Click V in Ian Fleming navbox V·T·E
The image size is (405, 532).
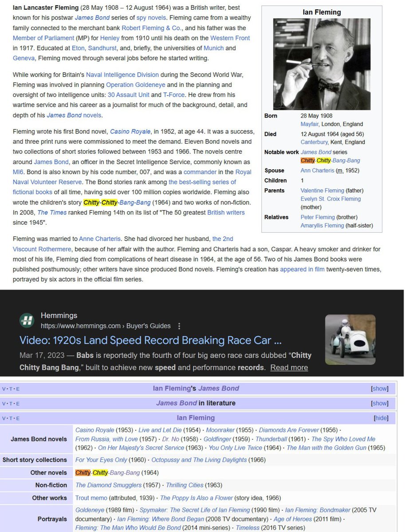[4, 418]
